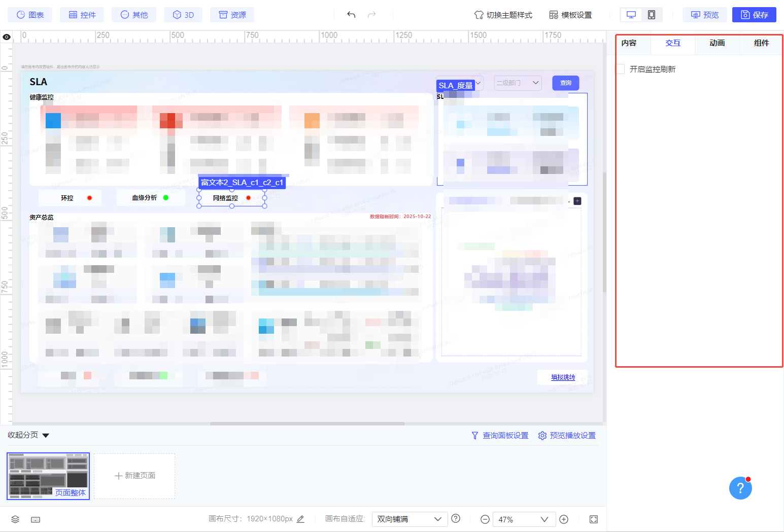Click the canvas horizontal scrollbar

(308, 423)
